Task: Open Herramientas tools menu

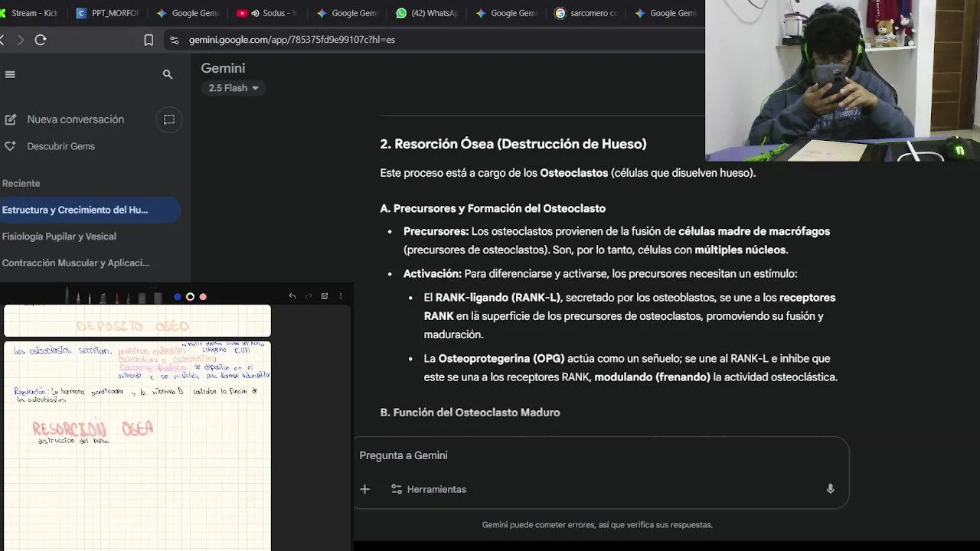Action: coord(429,489)
